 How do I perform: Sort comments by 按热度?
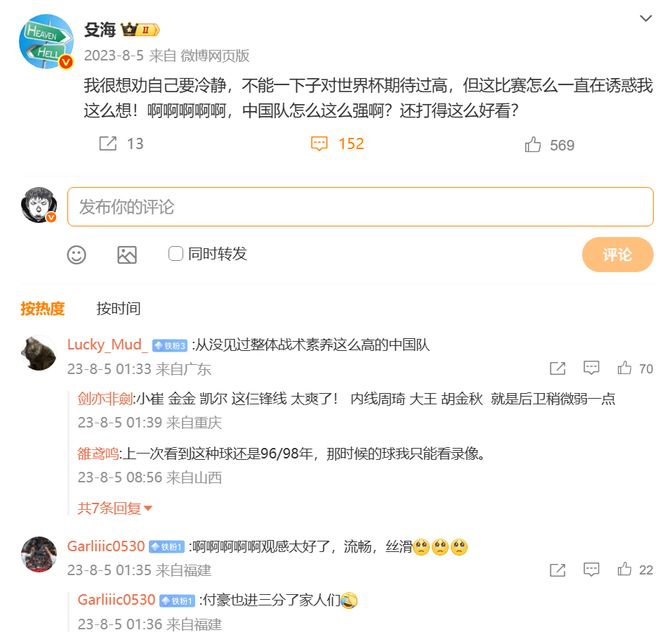[x=43, y=309]
